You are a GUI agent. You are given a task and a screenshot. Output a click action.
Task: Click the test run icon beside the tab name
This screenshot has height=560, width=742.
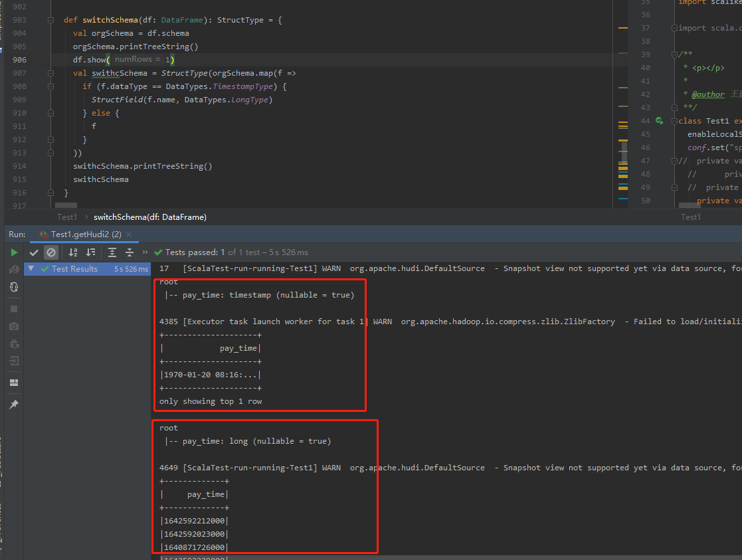(x=44, y=234)
